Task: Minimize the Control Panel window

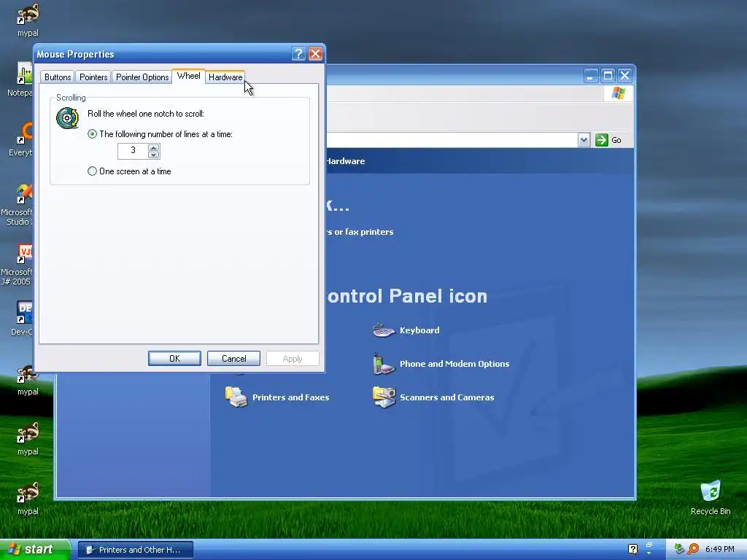Action: (591, 76)
